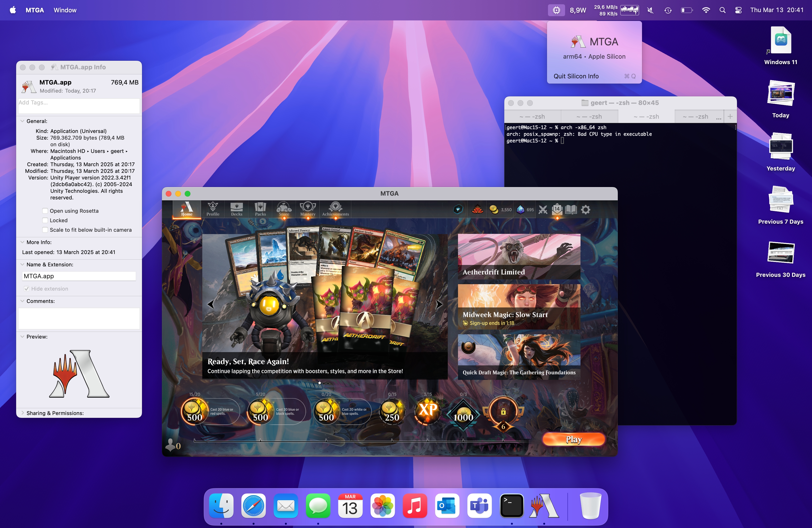Click the crossed swords icon
The height and width of the screenshot is (528, 812).
pos(543,209)
